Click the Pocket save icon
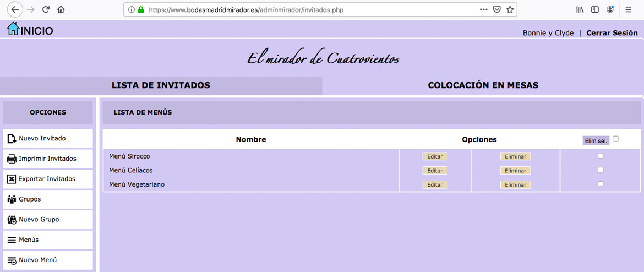Image resolution: width=644 pixels, height=272 pixels. (496, 9)
